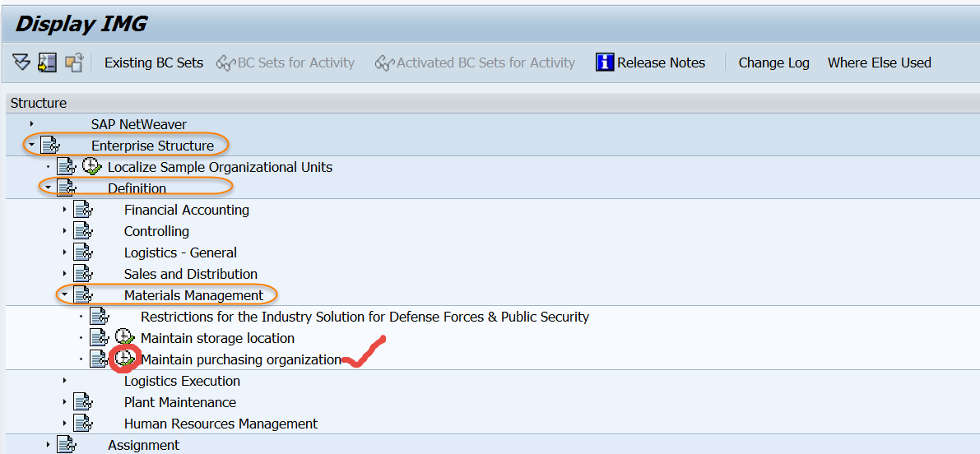The height and width of the screenshot is (454, 980).
Task: Click the expand-all double arrow toolbar icon
Action: pos(21,63)
